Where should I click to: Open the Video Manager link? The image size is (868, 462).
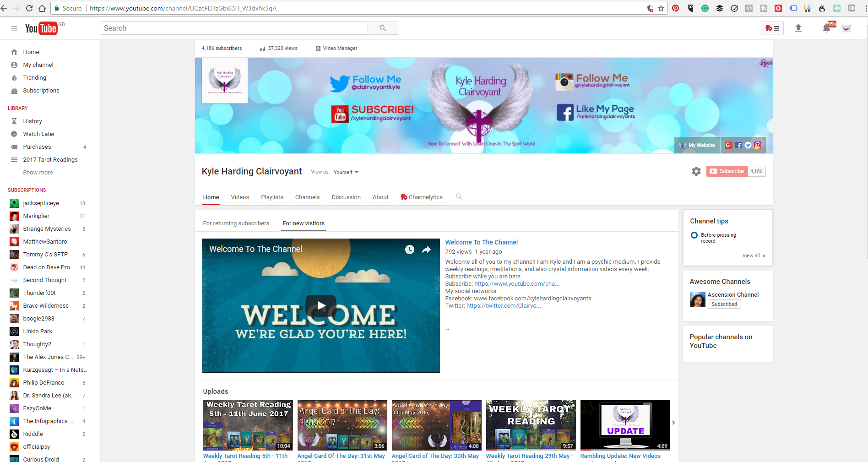click(340, 49)
